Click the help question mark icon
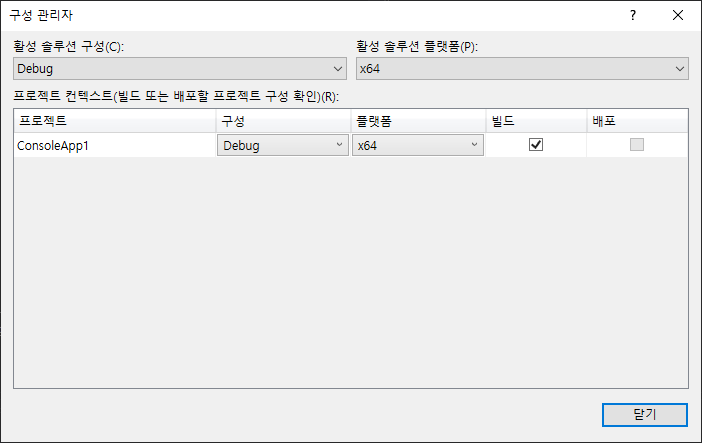Image resolution: width=702 pixels, height=443 pixels. click(633, 15)
